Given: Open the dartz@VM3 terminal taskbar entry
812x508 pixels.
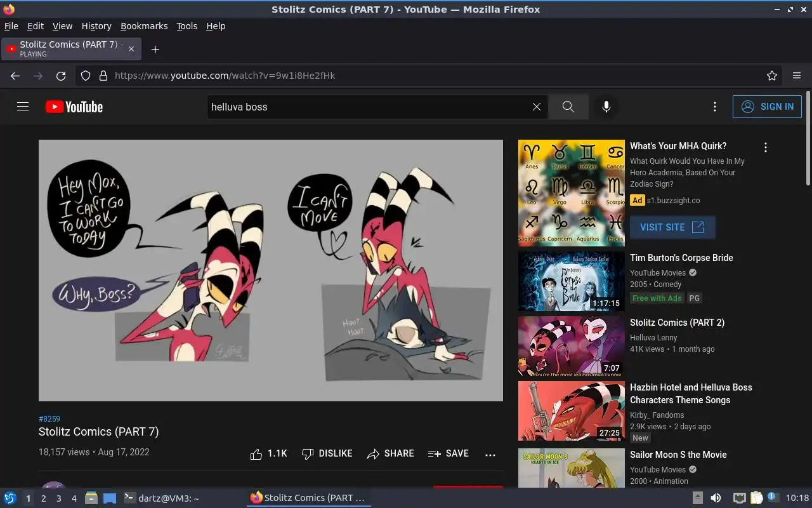Looking at the screenshot, I should [x=161, y=498].
